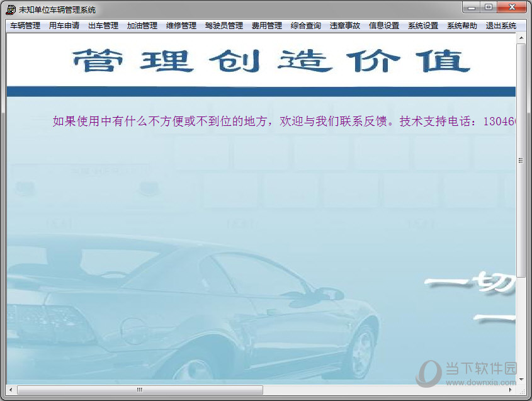Close the 车辆管理系统 window
This screenshot has height=401, width=532.
(x=512, y=7)
